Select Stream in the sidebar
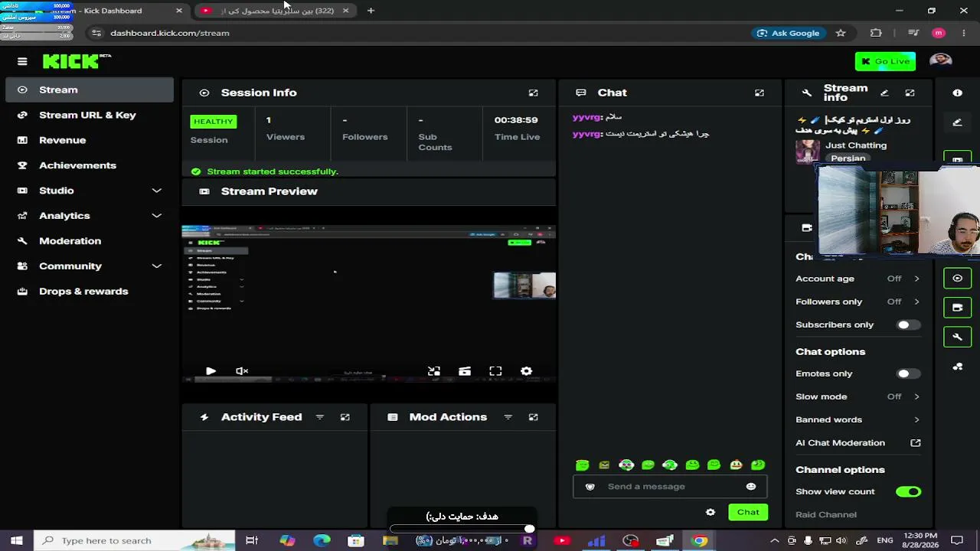The image size is (980, 551). pyautogui.click(x=90, y=90)
